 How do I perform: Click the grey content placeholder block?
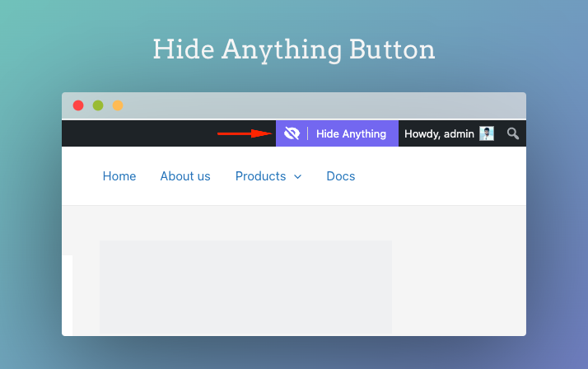click(x=245, y=287)
